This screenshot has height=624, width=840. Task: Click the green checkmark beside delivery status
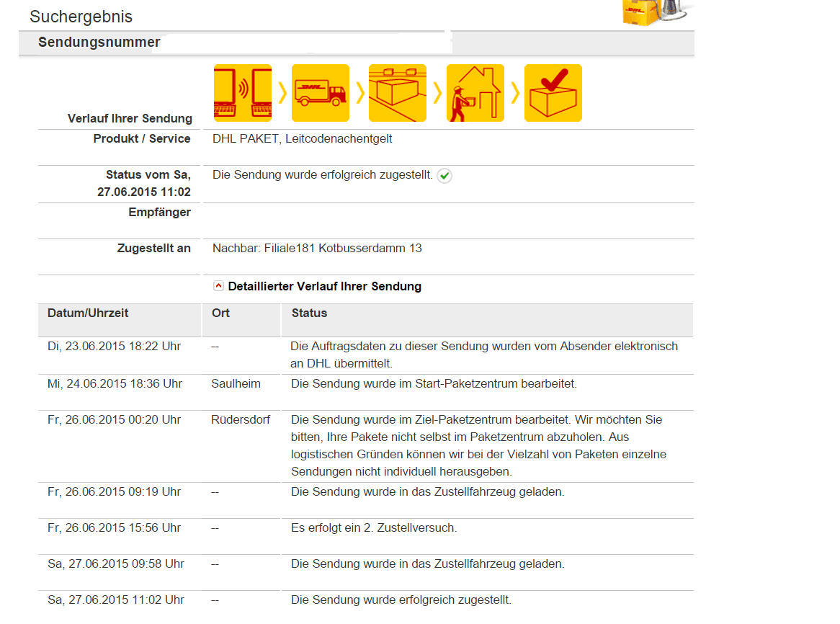point(444,176)
